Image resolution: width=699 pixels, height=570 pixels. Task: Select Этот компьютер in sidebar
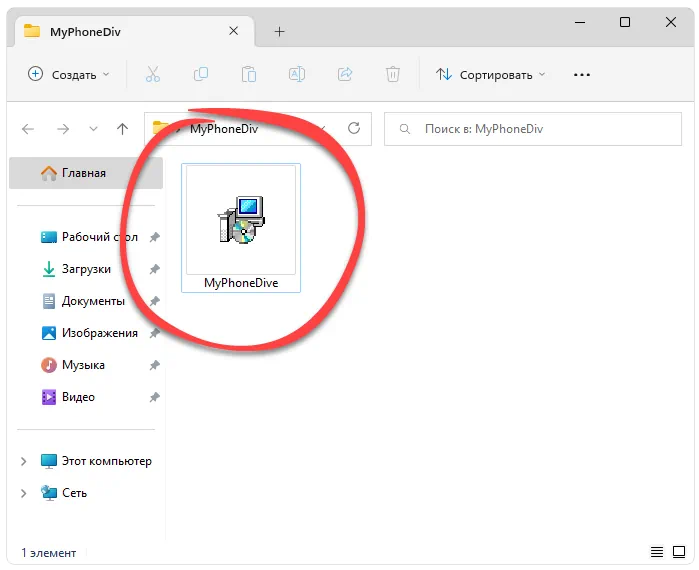(x=96, y=461)
